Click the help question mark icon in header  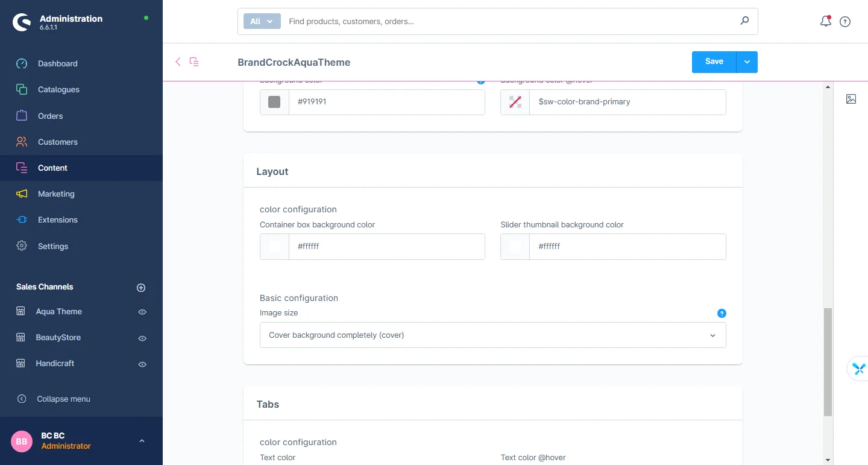[x=845, y=22]
